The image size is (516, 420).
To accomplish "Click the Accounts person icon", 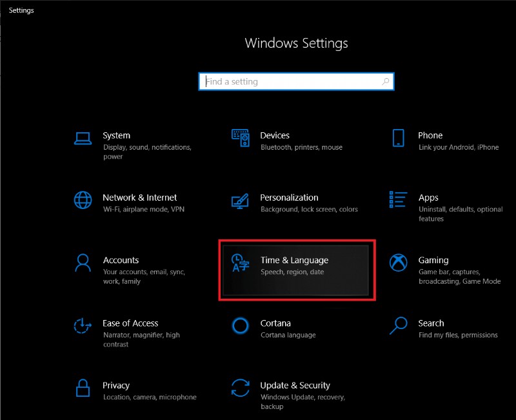I will [x=83, y=262].
